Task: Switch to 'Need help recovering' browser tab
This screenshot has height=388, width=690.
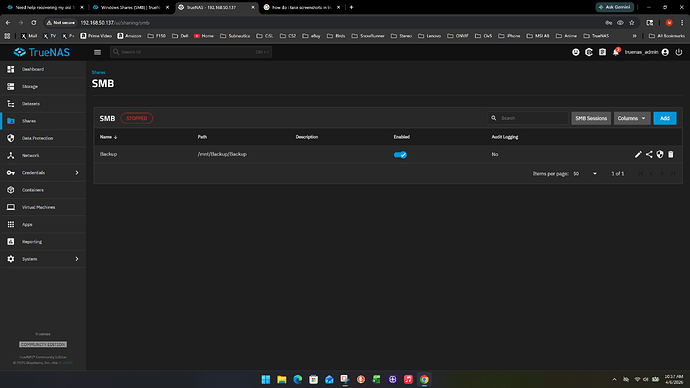Action: [45, 7]
